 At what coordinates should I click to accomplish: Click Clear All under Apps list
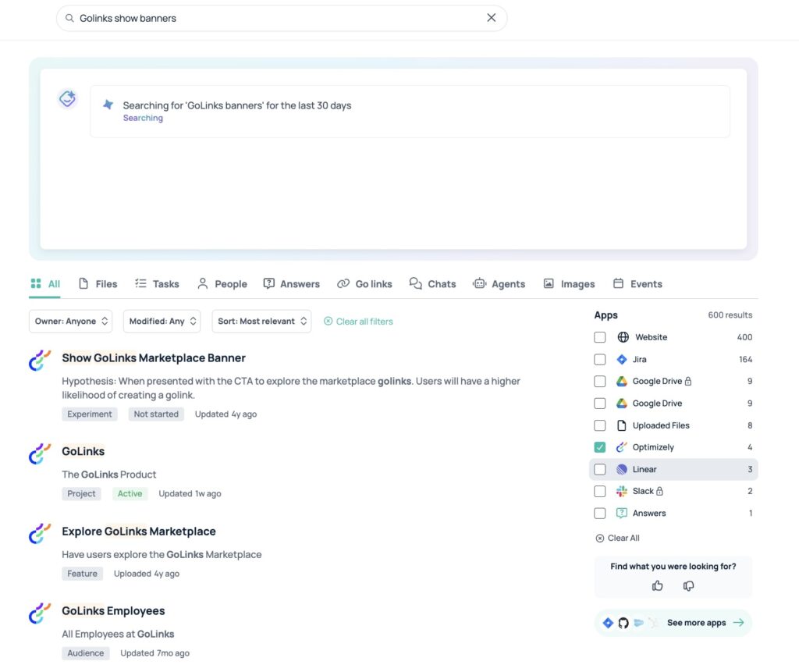coord(617,538)
